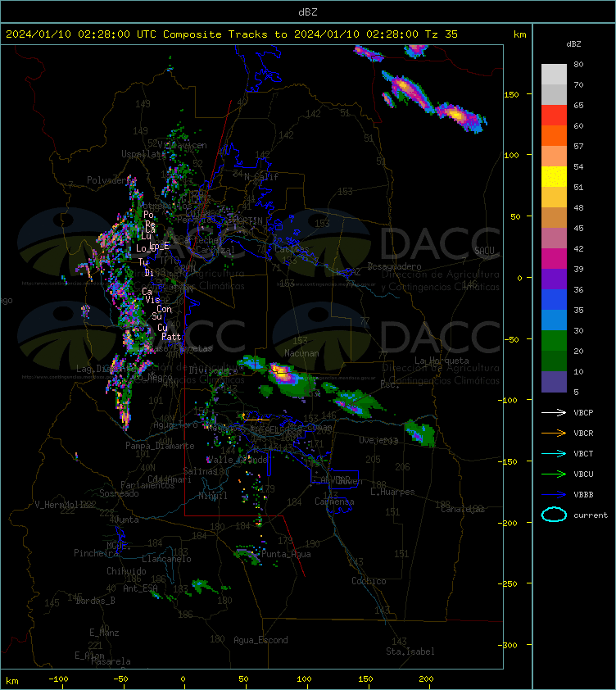The image size is (616, 690).
Task: Click the 'VBBB' legend label
Action: tap(583, 495)
